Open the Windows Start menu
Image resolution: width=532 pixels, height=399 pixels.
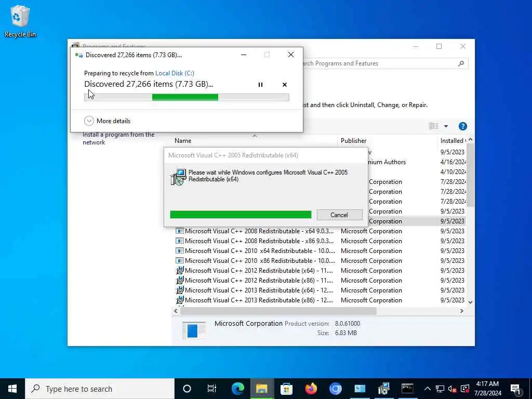point(12,389)
